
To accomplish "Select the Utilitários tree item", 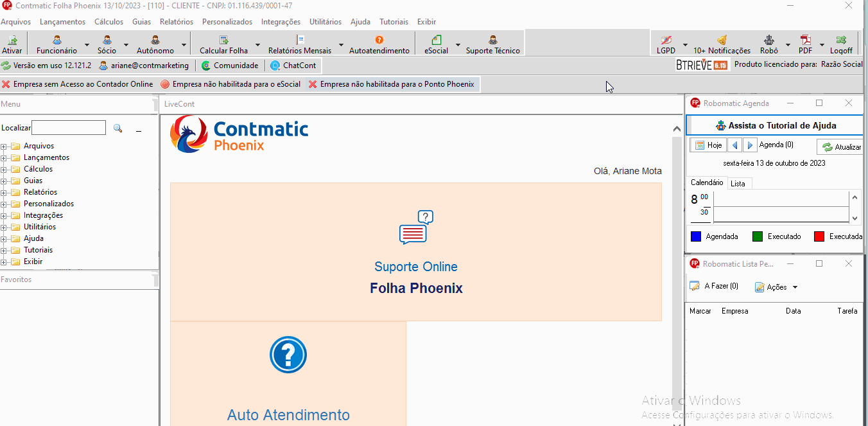I will tap(40, 227).
